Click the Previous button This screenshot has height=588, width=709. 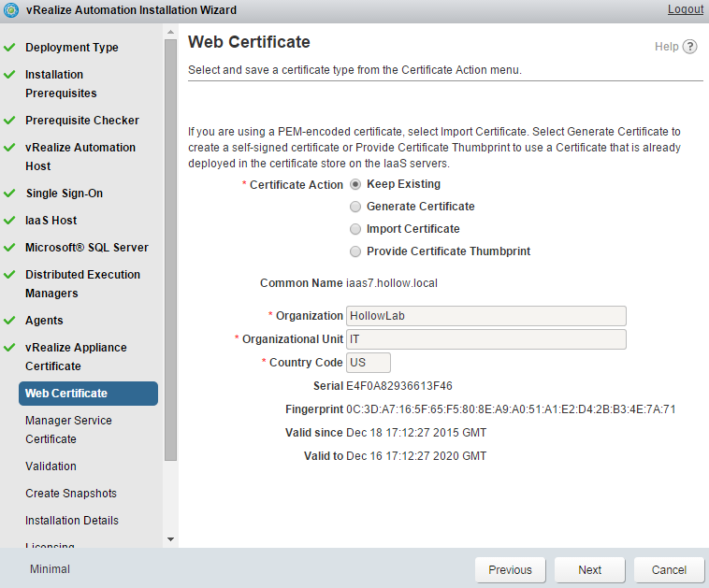click(x=510, y=569)
